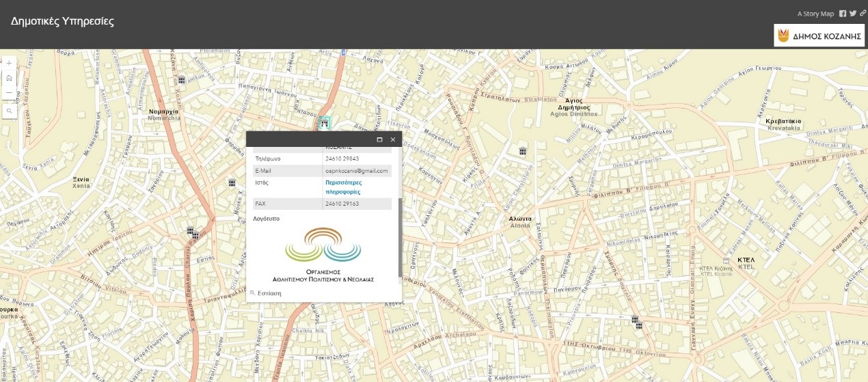Click the oapnkozanis@gmail.com email value
This screenshot has width=868, height=382.
[x=357, y=171]
